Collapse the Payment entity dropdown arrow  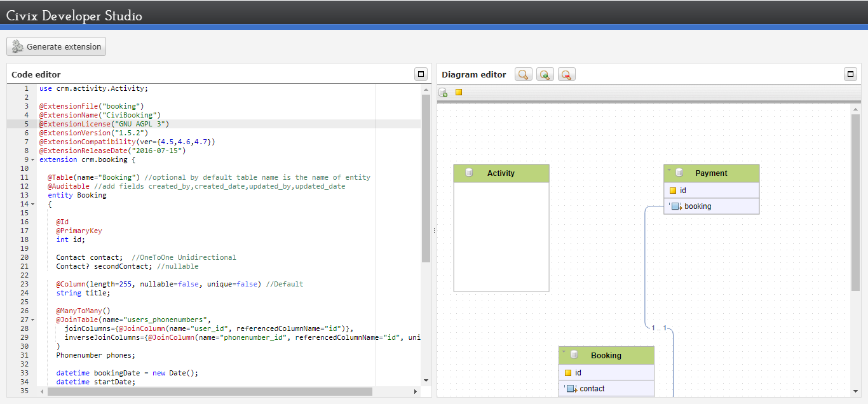tap(669, 170)
